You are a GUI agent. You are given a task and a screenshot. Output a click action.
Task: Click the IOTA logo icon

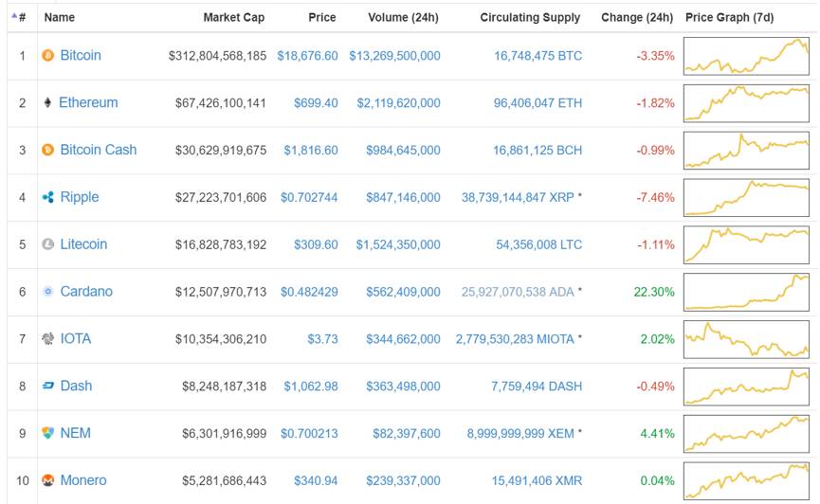[x=48, y=338]
